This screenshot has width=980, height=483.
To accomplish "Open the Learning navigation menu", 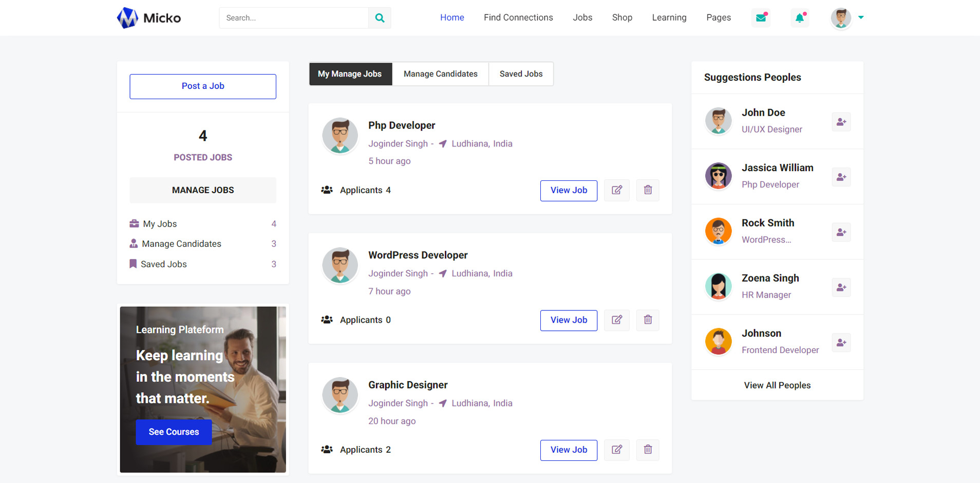I will pos(669,17).
